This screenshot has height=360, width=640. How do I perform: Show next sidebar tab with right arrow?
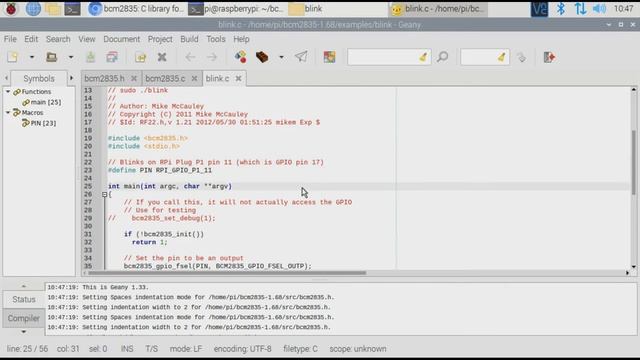(71, 78)
